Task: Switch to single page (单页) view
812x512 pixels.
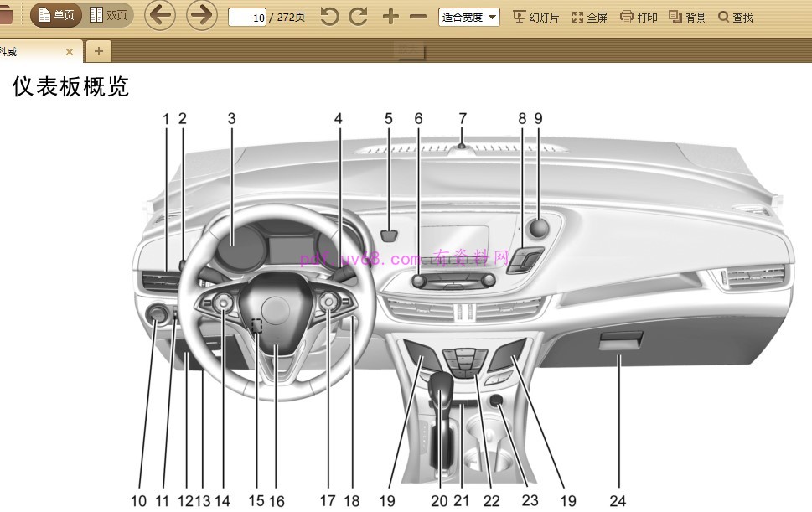Action: (x=56, y=15)
